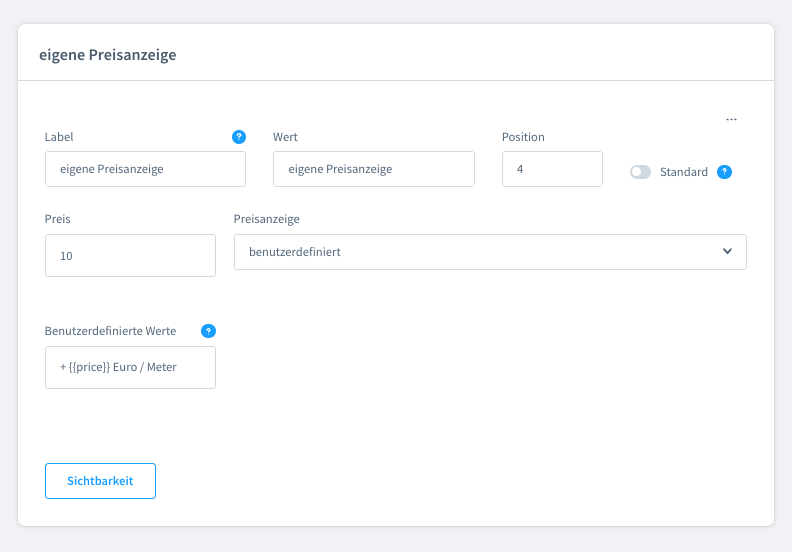This screenshot has width=800, height=552.
Task: Toggle the Standard switch
Action: click(640, 172)
